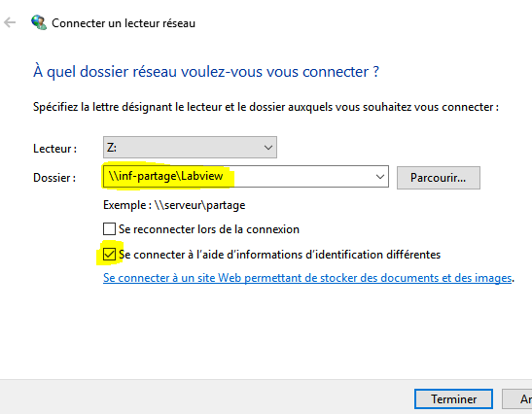The width and height of the screenshot is (532, 414).
Task: Click the 'Lecteur :' label
Action: pyautogui.click(x=55, y=149)
